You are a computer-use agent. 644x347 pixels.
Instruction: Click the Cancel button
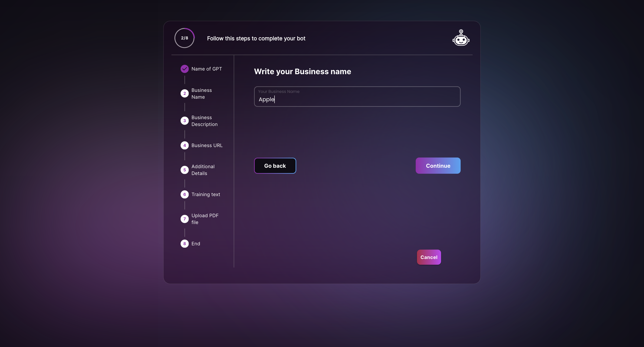click(429, 257)
